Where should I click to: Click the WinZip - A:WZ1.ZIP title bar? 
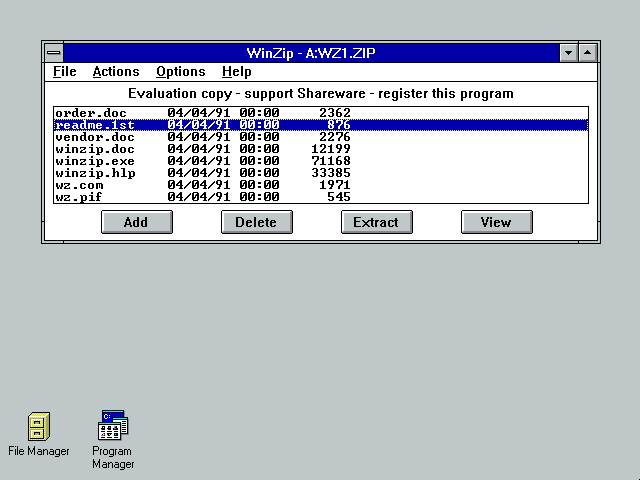coord(311,53)
